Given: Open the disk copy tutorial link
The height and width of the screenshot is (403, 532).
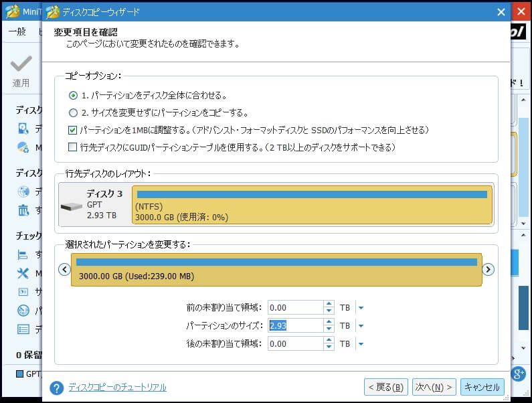Looking at the screenshot, I should 117,388.
